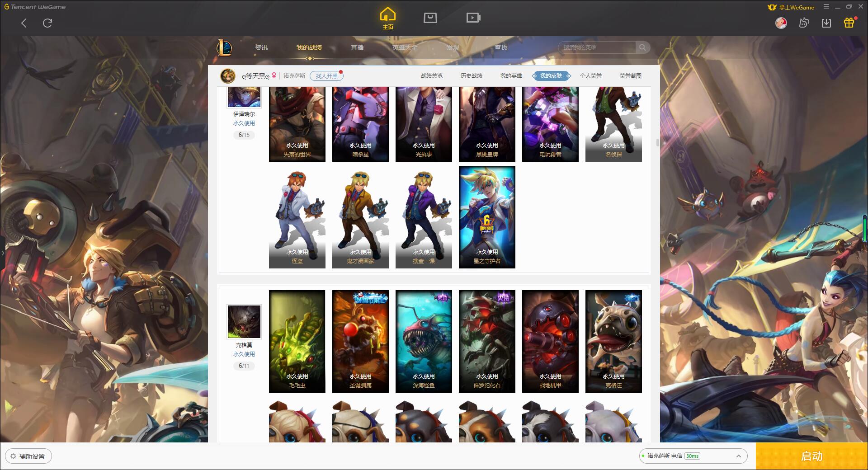Click the Tencent WeGame logo
The width and height of the screenshot is (868, 470).
pos(35,7)
